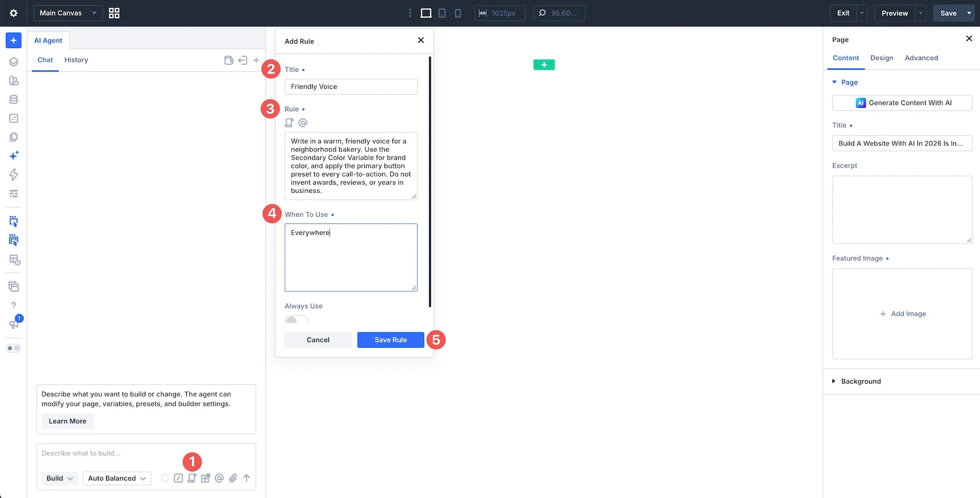This screenshot has width=980, height=498.
Task: Open the Advanced tab in Page panel
Action: click(x=921, y=58)
